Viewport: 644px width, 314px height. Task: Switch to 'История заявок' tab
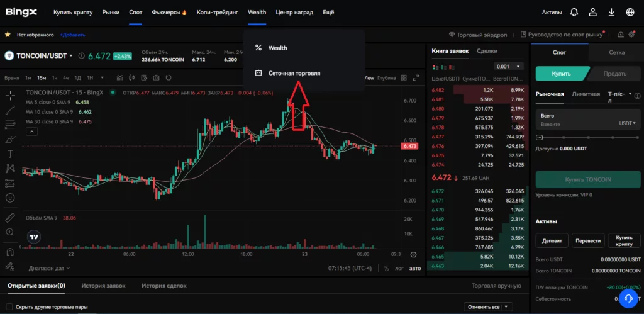point(103,286)
